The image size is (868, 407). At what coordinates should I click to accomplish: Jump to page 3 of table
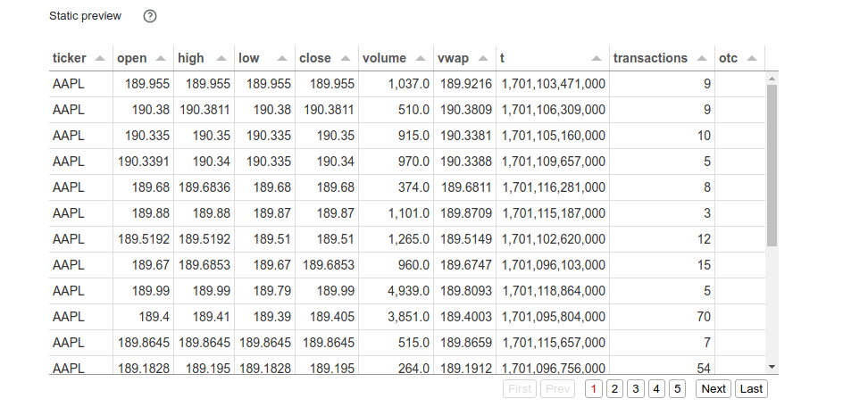point(635,388)
